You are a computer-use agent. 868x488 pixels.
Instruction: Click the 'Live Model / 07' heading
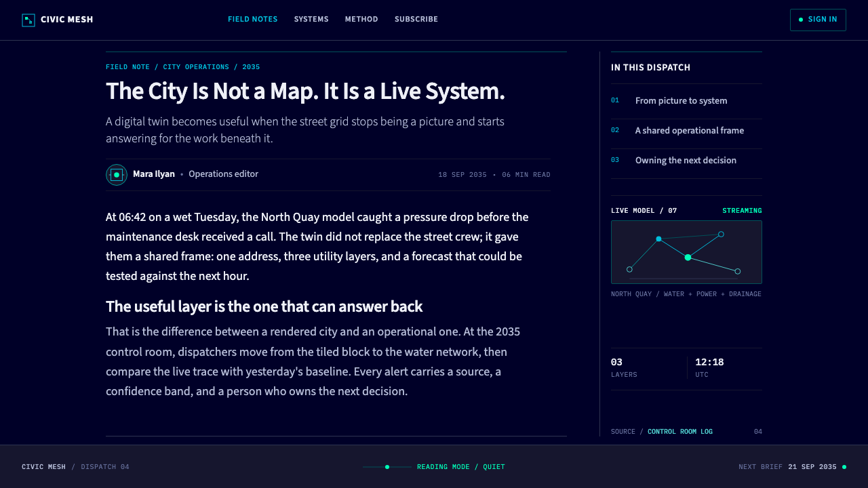[644, 211]
